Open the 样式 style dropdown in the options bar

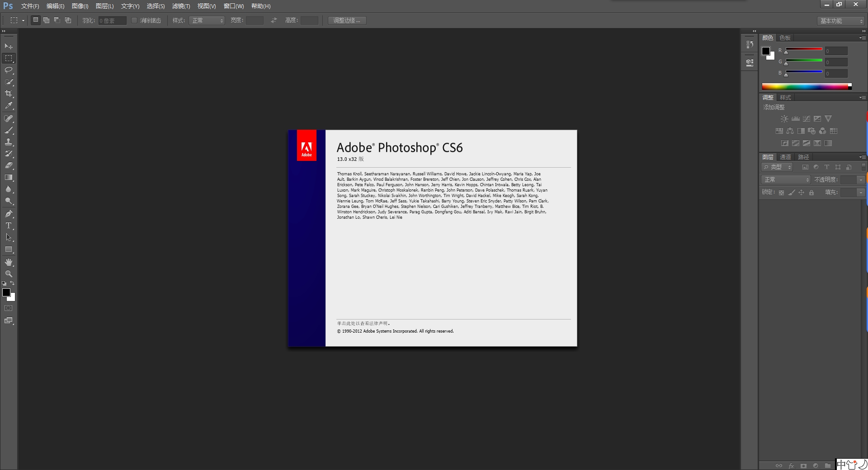coord(207,20)
